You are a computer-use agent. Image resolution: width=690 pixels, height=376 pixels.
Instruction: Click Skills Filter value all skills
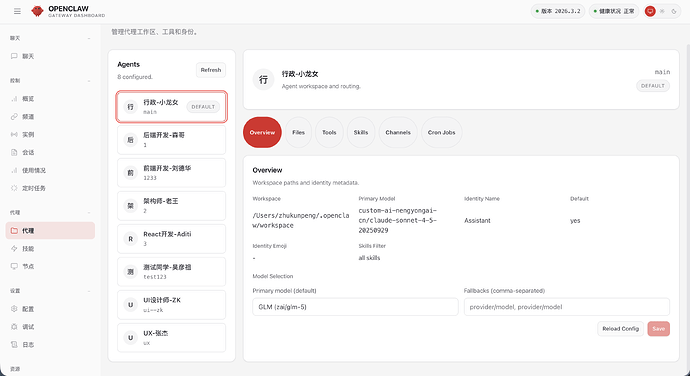[369, 258]
